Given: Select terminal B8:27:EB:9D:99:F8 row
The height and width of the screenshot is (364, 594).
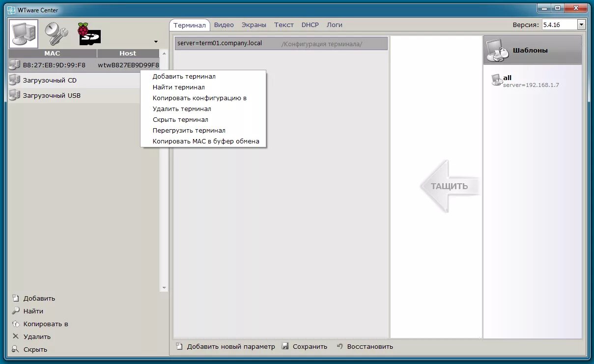Looking at the screenshot, I should (x=84, y=65).
